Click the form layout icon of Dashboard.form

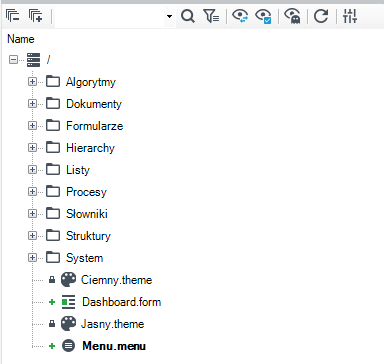coord(68,302)
